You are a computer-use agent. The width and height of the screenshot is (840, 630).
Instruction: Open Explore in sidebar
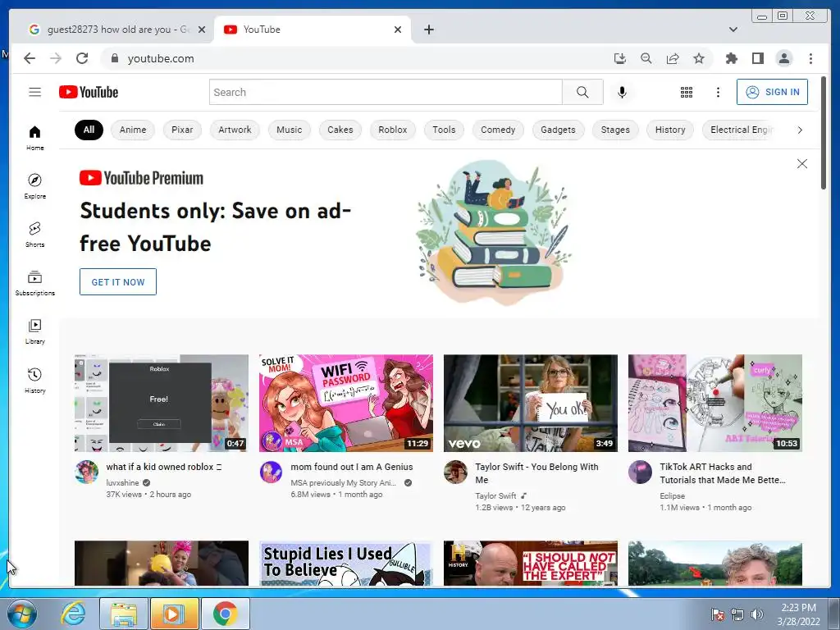[x=34, y=186]
